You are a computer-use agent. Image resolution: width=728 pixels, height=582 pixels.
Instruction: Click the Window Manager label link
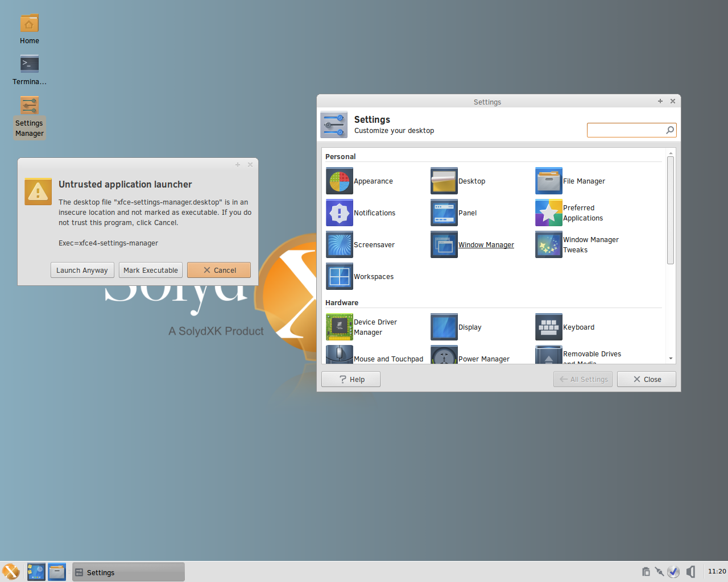point(486,245)
